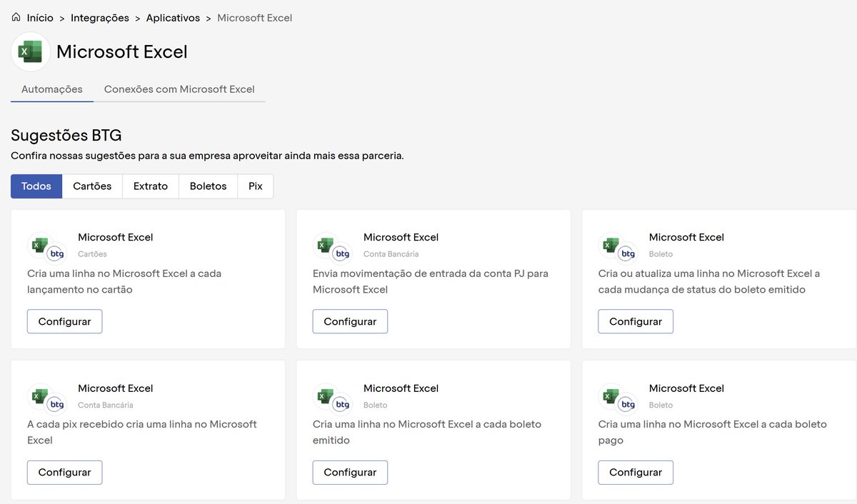Click the Microsoft Excel breadcrumb text
The image size is (857, 504).
click(x=254, y=18)
